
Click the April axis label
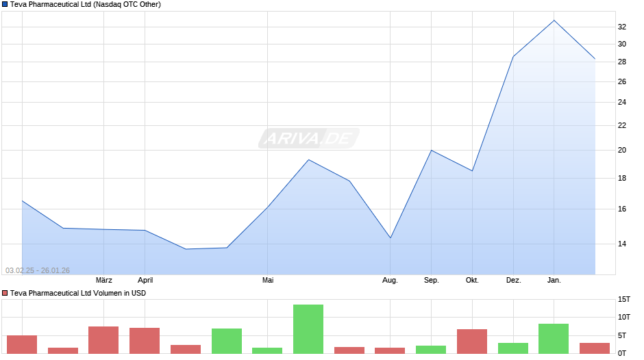(145, 281)
